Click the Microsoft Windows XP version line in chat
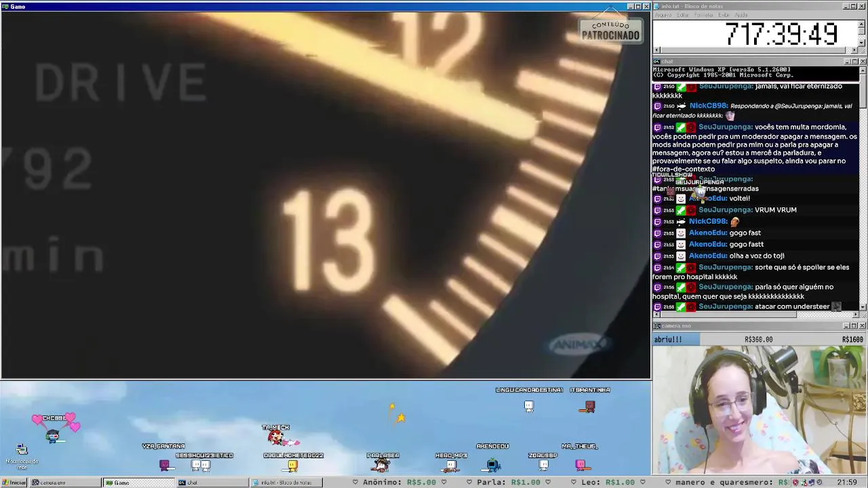This screenshot has width=868, height=488. (x=722, y=69)
